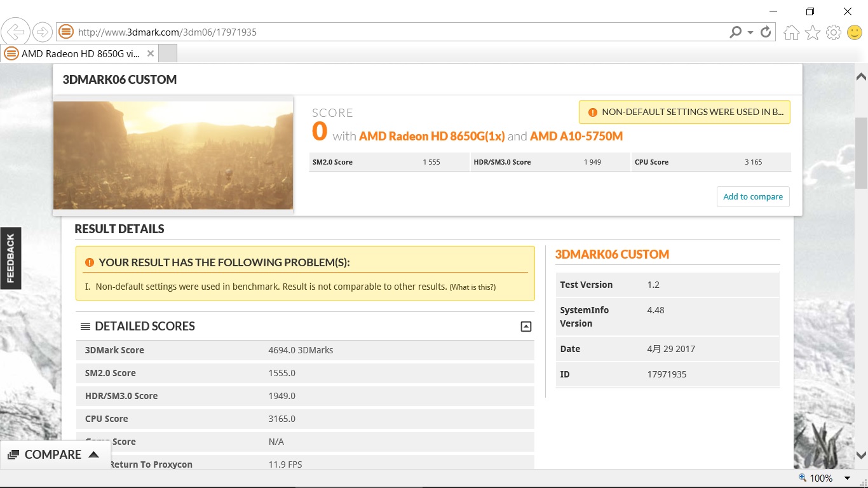Image resolution: width=868 pixels, height=488 pixels.
Task: Click the RESULT DETAILS heading
Action: (x=119, y=229)
